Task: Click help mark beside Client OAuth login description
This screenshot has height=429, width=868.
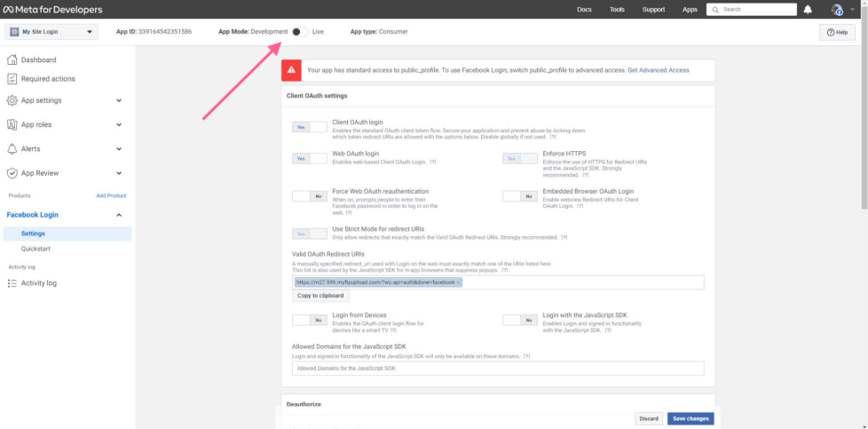Action: click(x=553, y=137)
